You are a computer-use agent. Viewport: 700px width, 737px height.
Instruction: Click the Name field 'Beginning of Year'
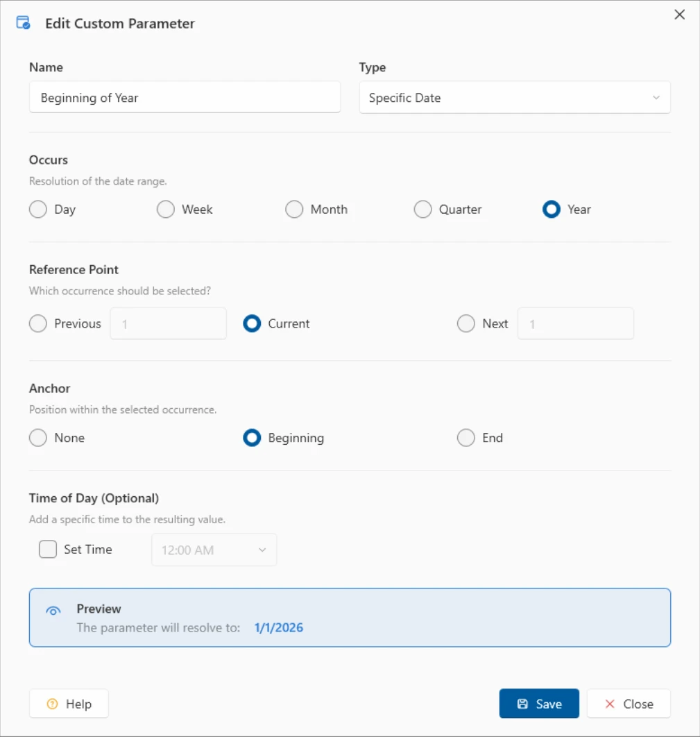[x=185, y=97]
